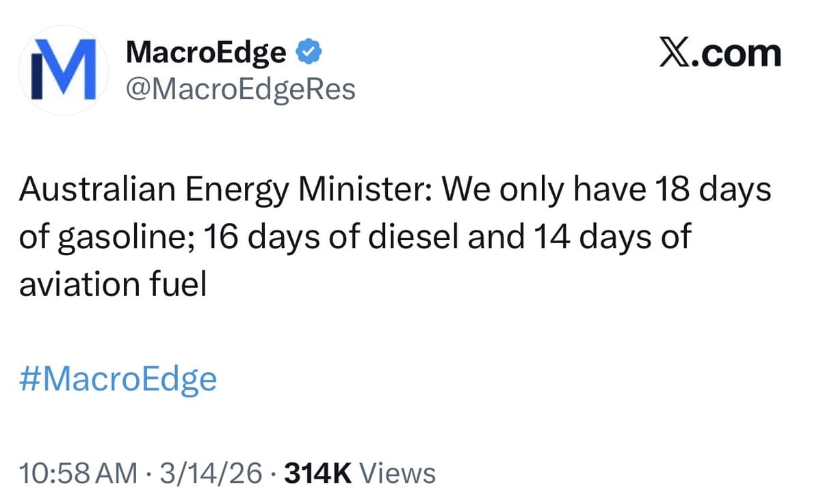
Task: Click the X logo in the watermark
Action: 674,54
